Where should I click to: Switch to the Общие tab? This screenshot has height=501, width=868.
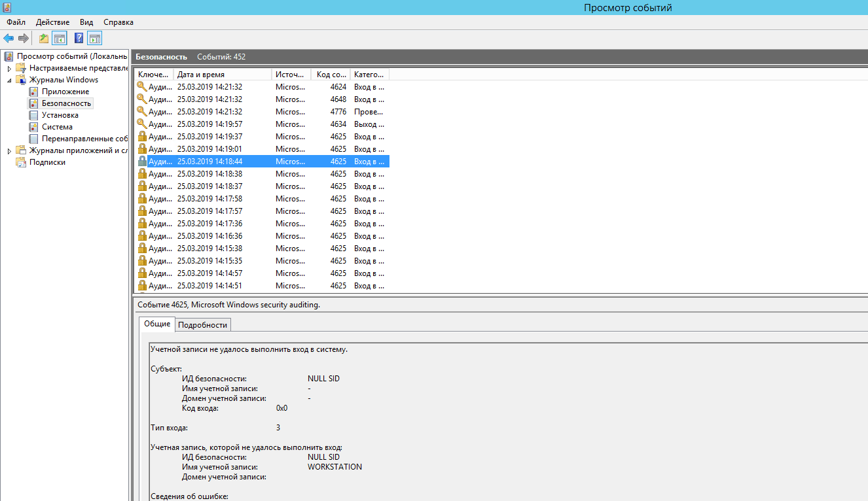pos(157,324)
